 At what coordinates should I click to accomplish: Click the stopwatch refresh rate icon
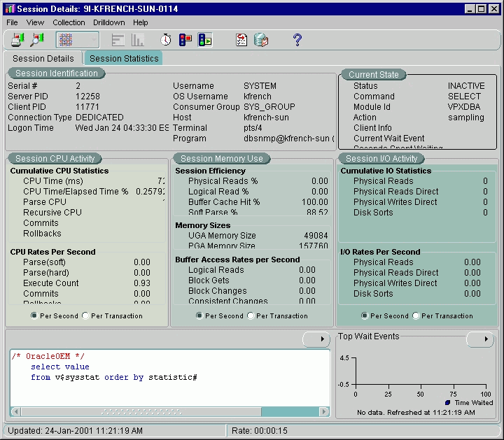166,40
